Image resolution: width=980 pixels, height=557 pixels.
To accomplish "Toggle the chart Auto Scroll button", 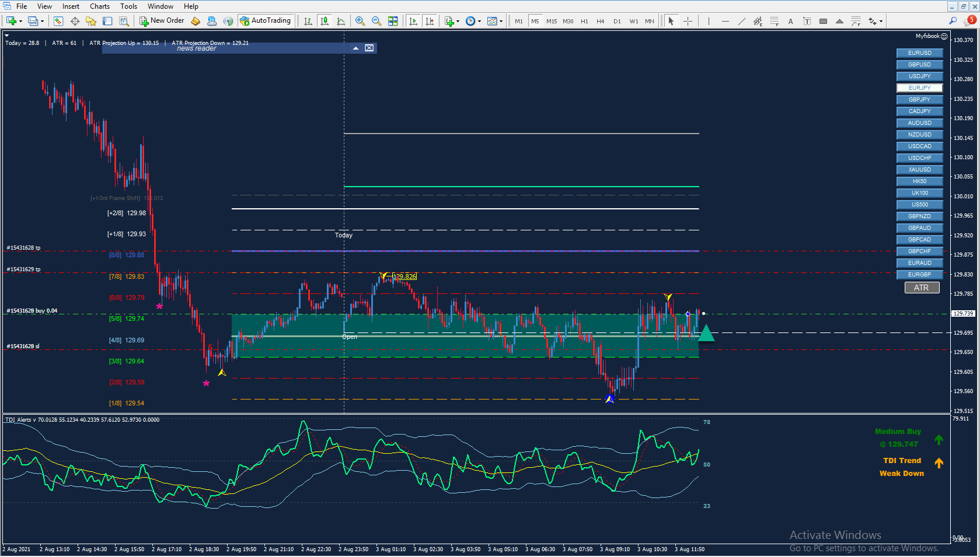I will coord(413,21).
